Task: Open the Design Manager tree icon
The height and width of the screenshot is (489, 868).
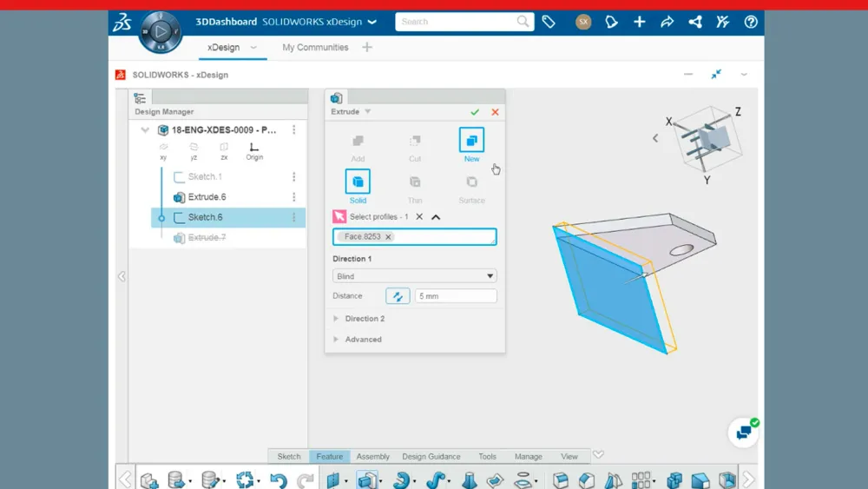Action: 140,98
